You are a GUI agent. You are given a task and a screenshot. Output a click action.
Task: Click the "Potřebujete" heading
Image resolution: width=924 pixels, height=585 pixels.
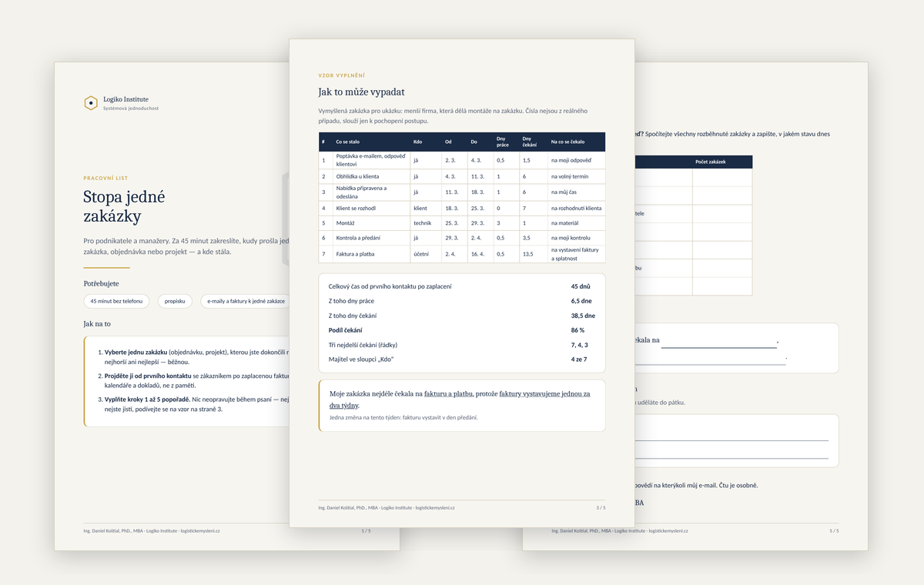101,283
